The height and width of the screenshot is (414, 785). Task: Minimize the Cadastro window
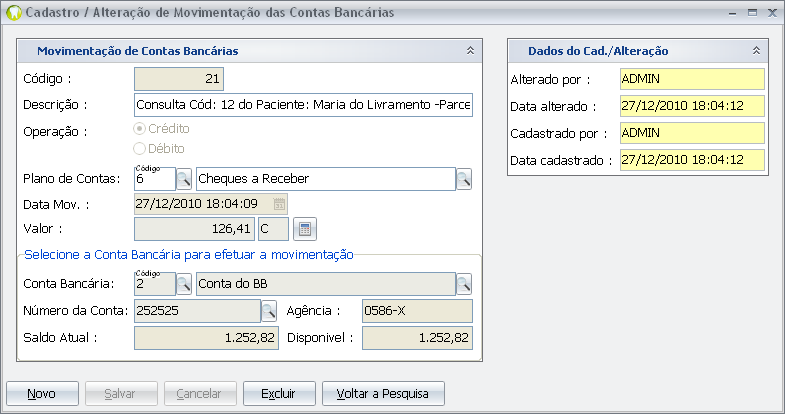click(732, 13)
